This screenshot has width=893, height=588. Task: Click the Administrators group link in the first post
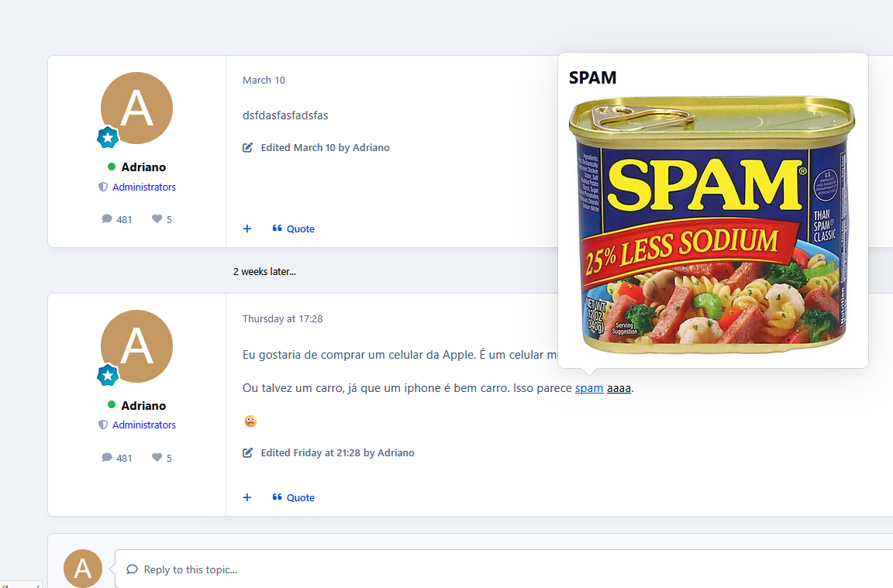(x=143, y=187)
